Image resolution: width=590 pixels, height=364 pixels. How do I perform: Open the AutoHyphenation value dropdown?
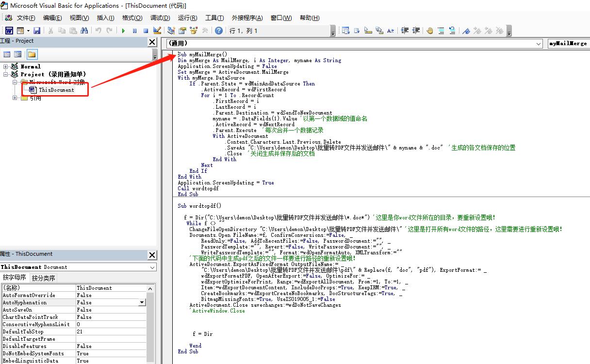click(x=142, y=302)
